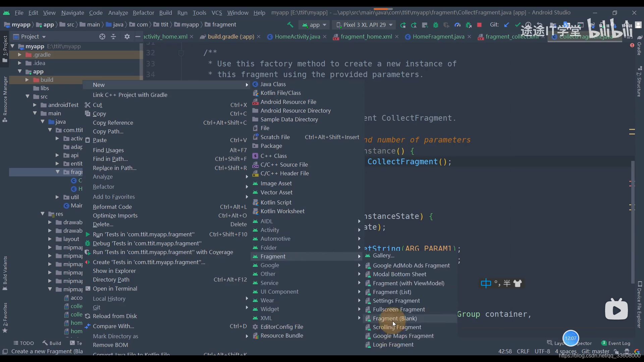Click the Image Asset android icon

tap(255, 183)
